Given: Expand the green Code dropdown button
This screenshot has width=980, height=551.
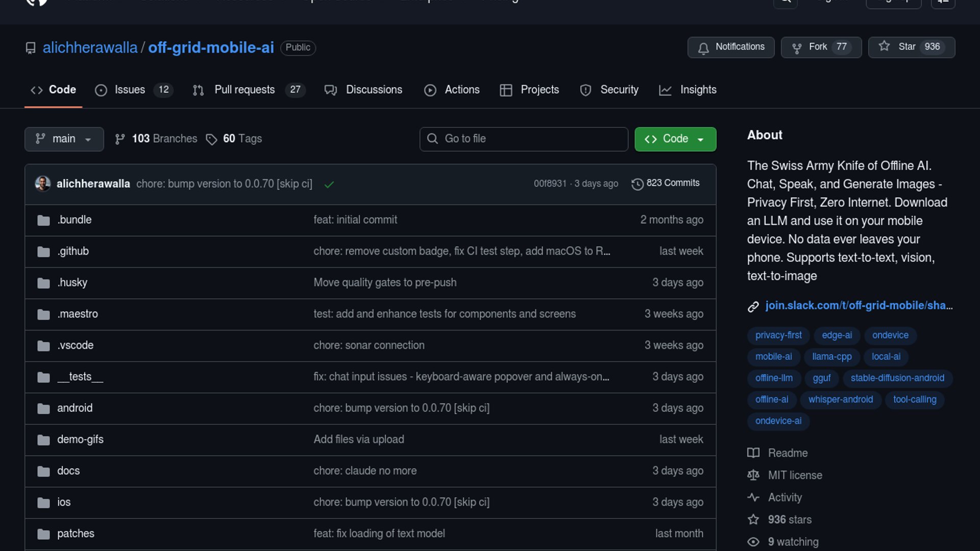Looking at the screenshot, I should (x=675, y=139).
